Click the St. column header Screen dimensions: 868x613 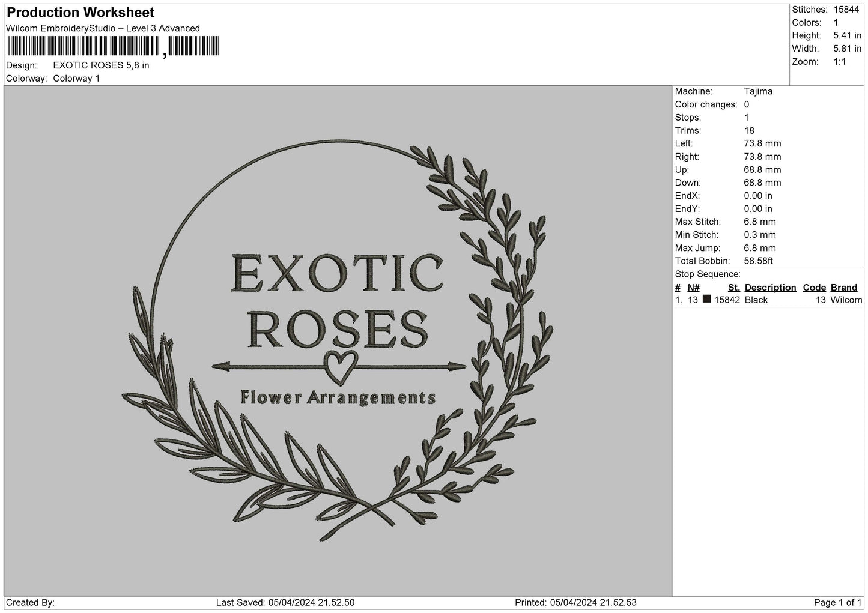pos(733,288)
